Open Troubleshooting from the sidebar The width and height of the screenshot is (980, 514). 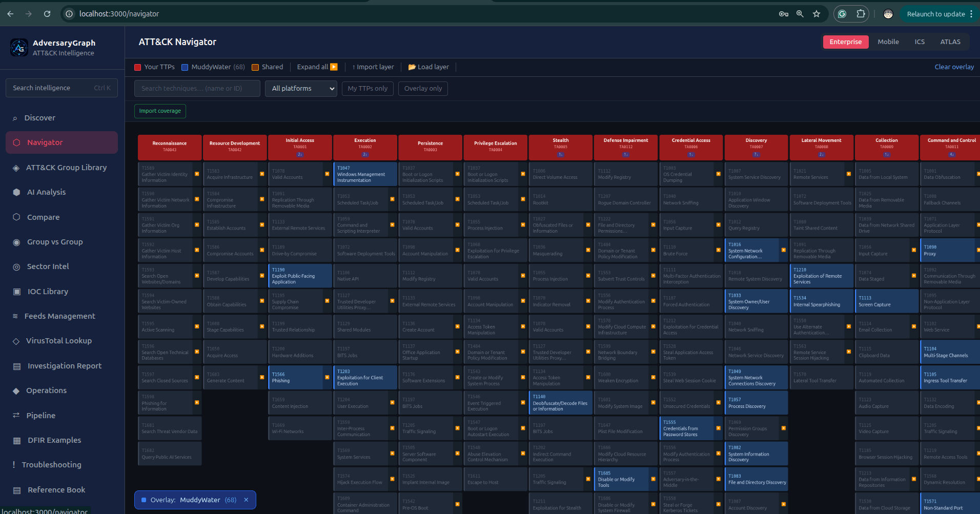62,465
